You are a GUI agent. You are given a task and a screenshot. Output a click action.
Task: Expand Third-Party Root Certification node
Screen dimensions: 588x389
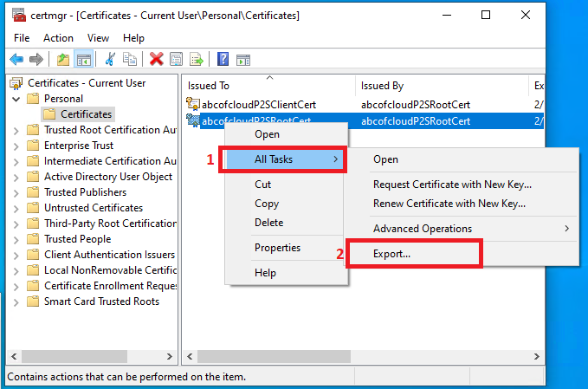coord(16,224)
